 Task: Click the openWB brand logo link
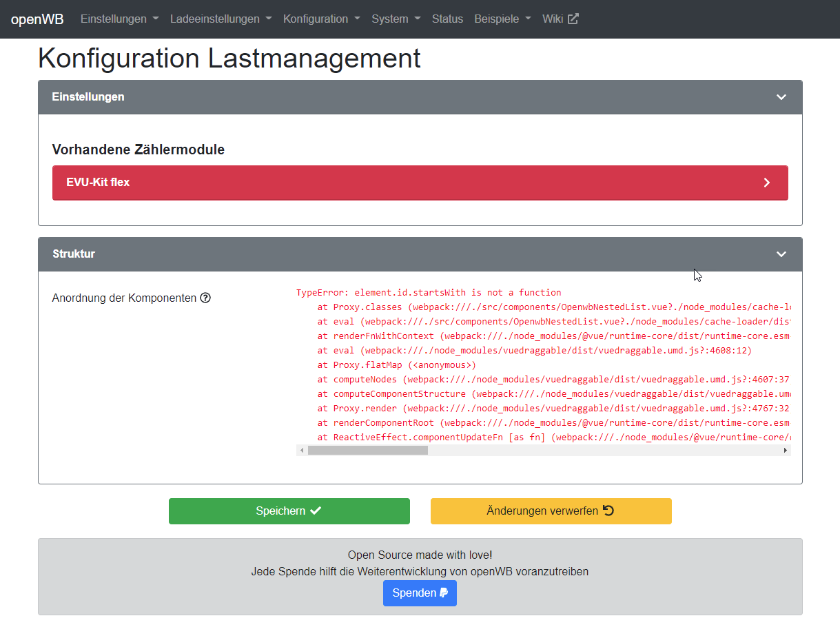tap(37, 19)
